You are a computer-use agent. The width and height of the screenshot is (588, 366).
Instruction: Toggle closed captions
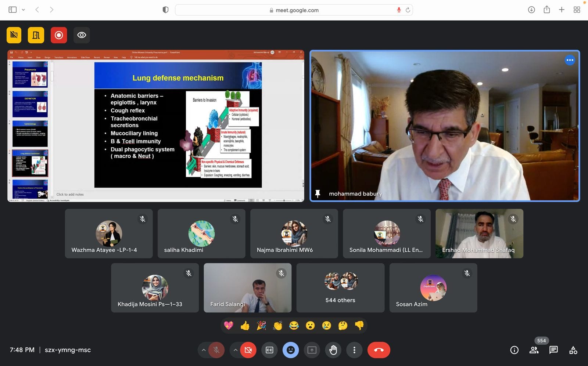click(x=269, y=350)
